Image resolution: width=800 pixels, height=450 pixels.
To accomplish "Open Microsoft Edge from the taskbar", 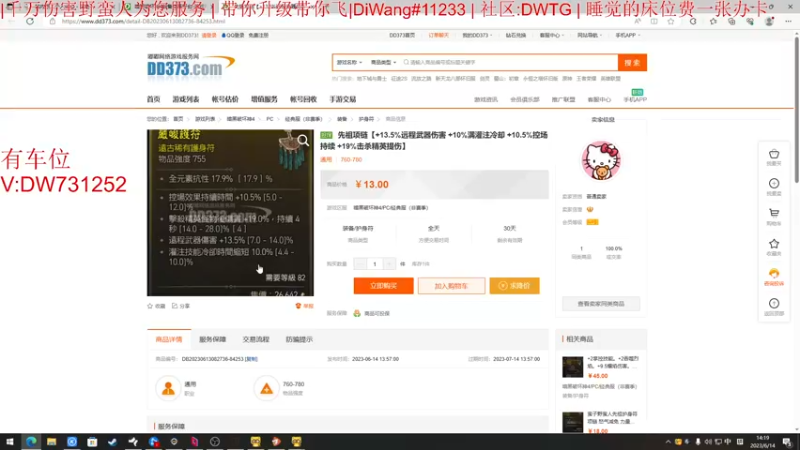I will point(31,441).
